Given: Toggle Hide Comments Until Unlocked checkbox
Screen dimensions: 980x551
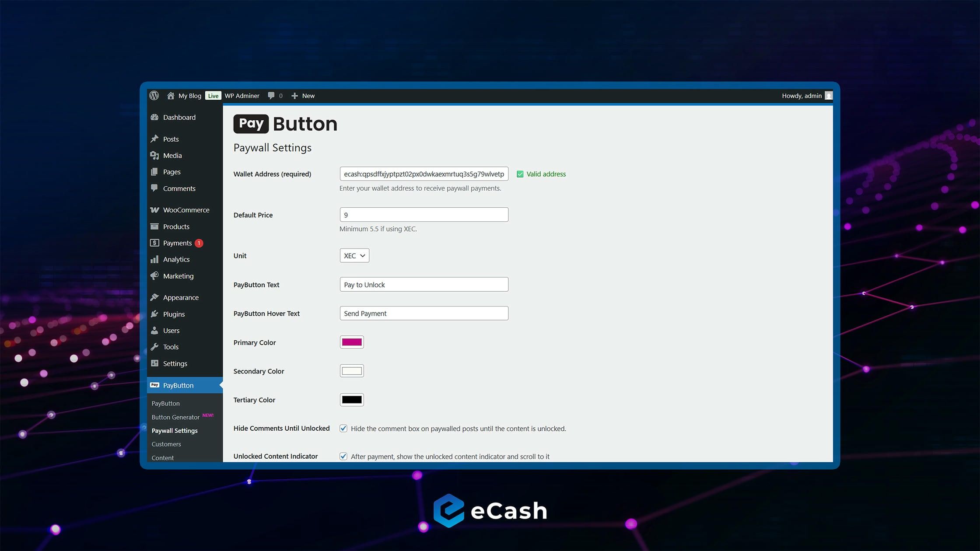Looking at the screenshot, I should (x=343, y=429).
